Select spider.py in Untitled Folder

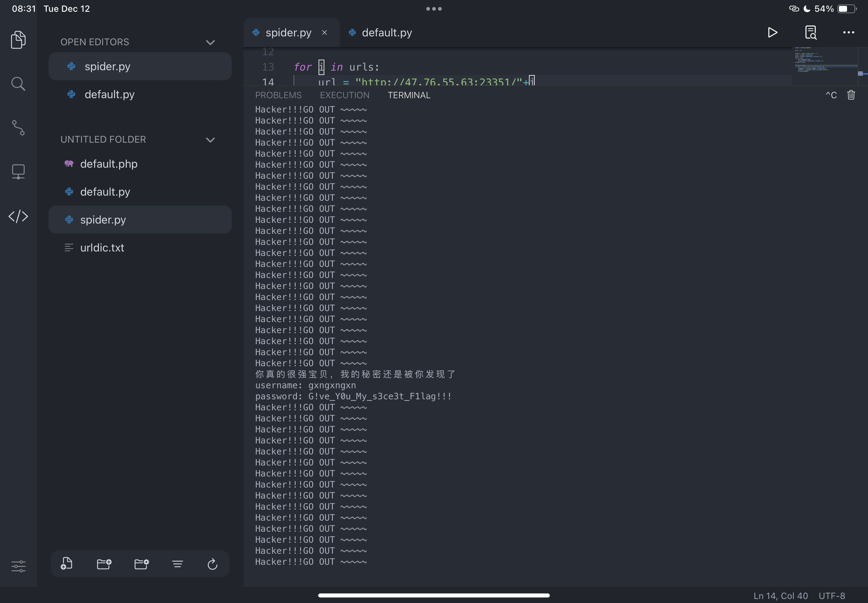coord(140,220)
